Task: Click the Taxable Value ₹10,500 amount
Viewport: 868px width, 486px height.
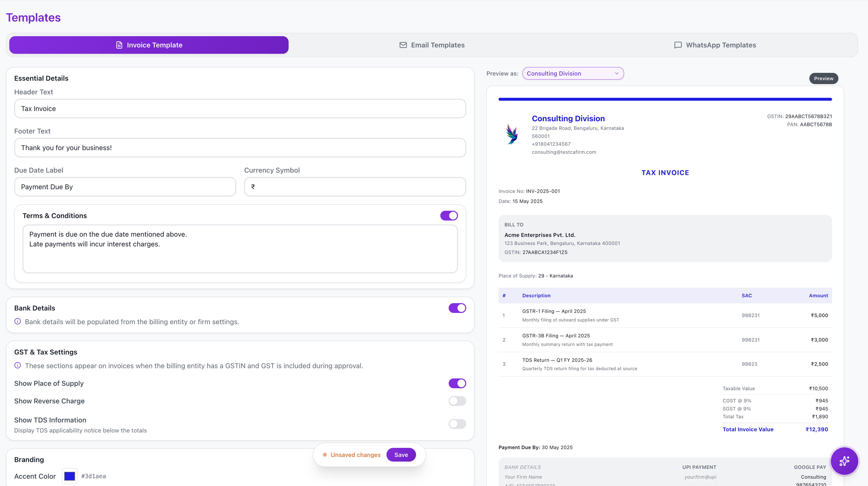Action: click(x=818, y=388)
